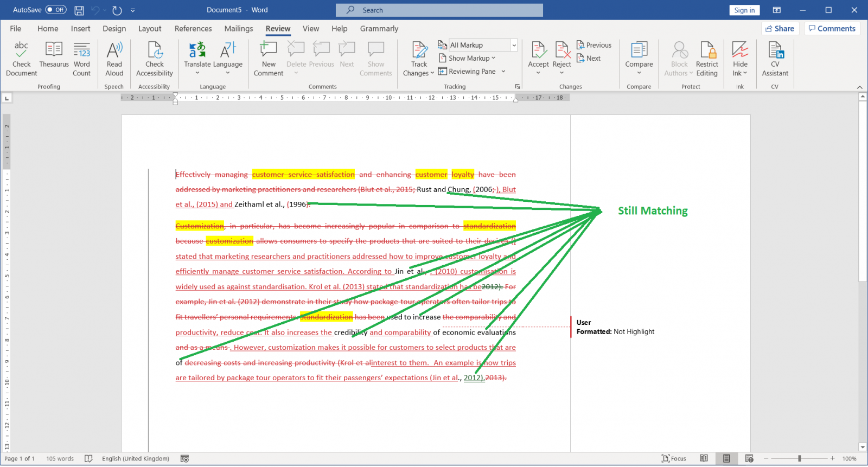Insert a New Comment
Image resolution: width=868 pixels, height=467 pixels.
269,50
